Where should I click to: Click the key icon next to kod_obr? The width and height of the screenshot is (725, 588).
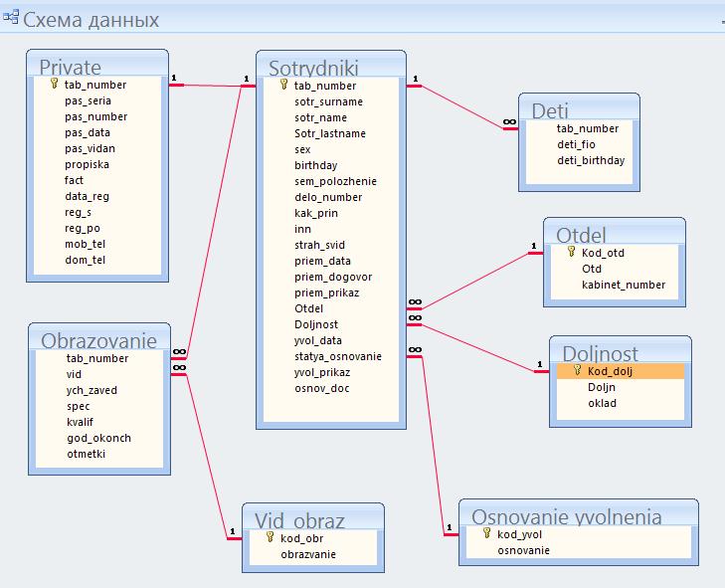tap(271, 537)
